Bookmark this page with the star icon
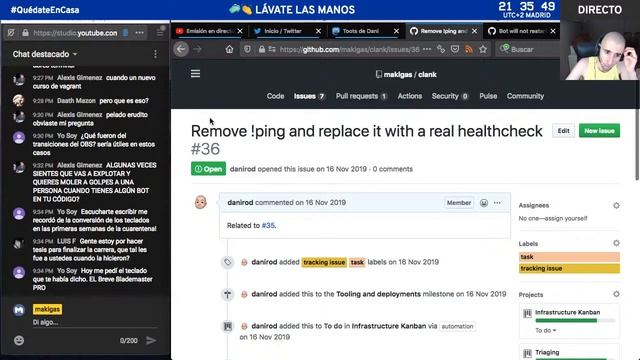This screenshot has height=360, width=640. point(483,49)
